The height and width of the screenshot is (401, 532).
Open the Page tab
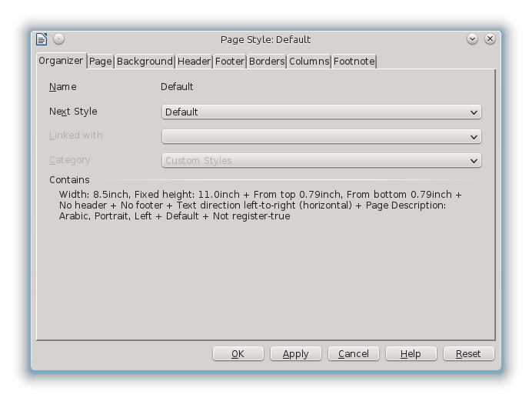pyautogui.click(x=100, y=62)
